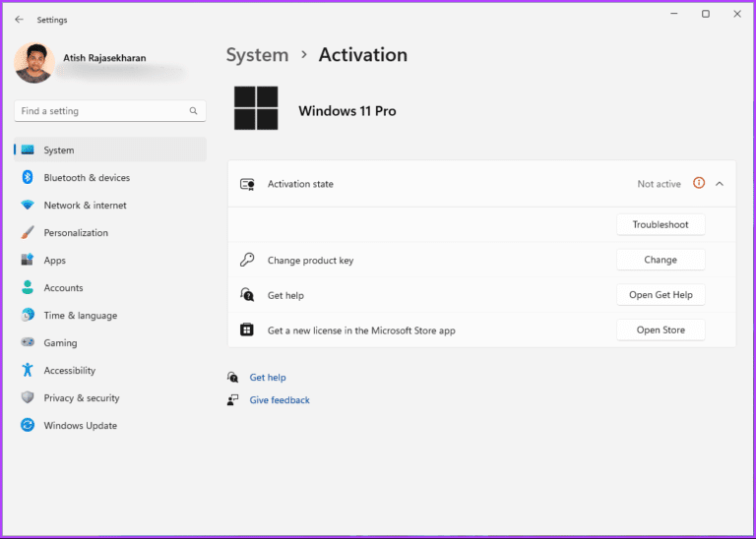Open Accessibility settings category
This screenshot has height=539, width=756.
69,371
